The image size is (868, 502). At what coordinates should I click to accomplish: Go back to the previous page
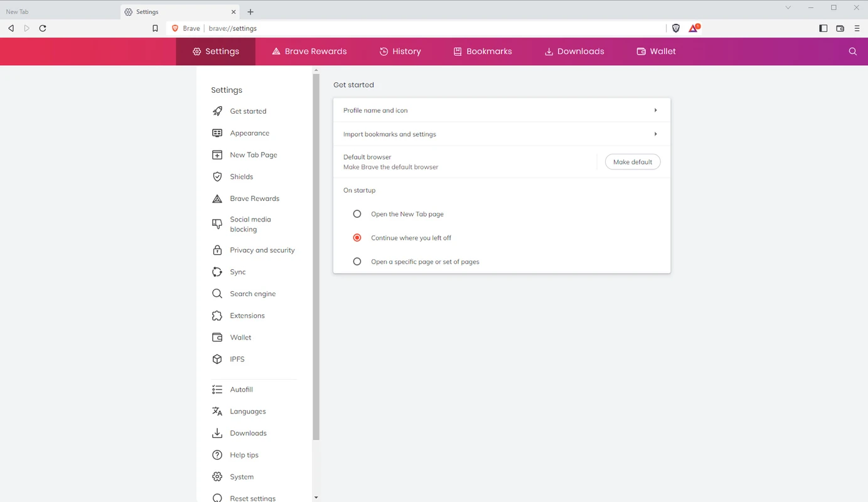pos(11,28)
